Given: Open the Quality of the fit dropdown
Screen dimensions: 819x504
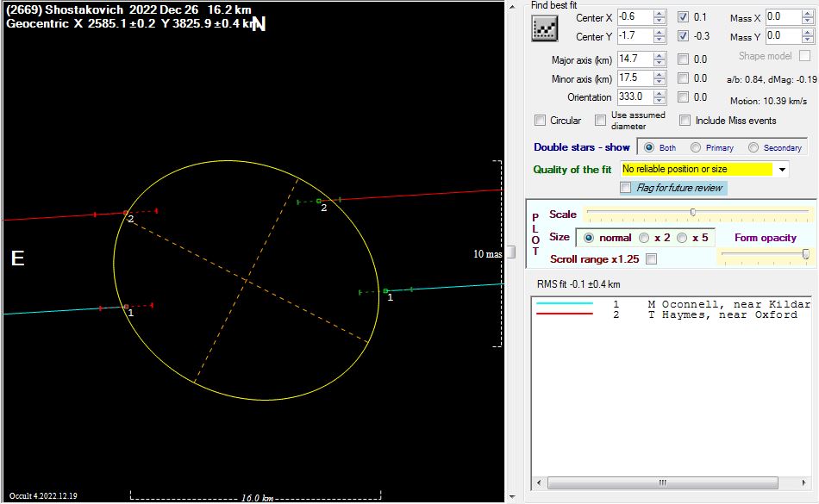Looking at the screenshot, I should coord(782,170).
